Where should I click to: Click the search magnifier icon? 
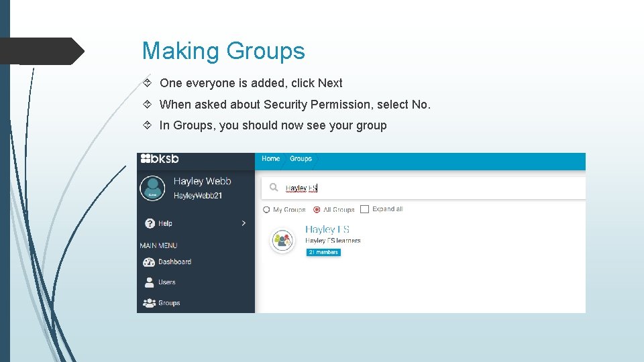click(274, 188)
